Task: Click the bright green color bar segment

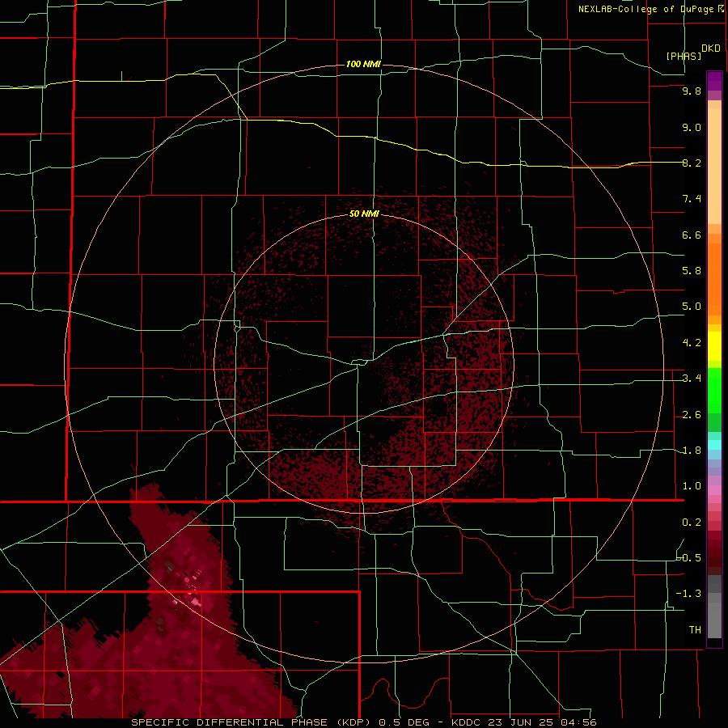Action: point(714,390)
